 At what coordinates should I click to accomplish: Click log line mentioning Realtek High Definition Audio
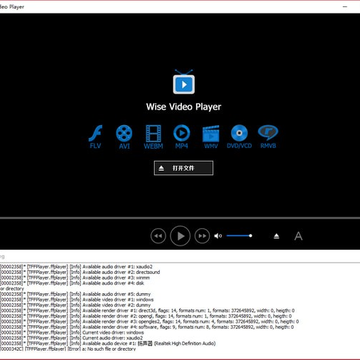(x=108, y=343)
